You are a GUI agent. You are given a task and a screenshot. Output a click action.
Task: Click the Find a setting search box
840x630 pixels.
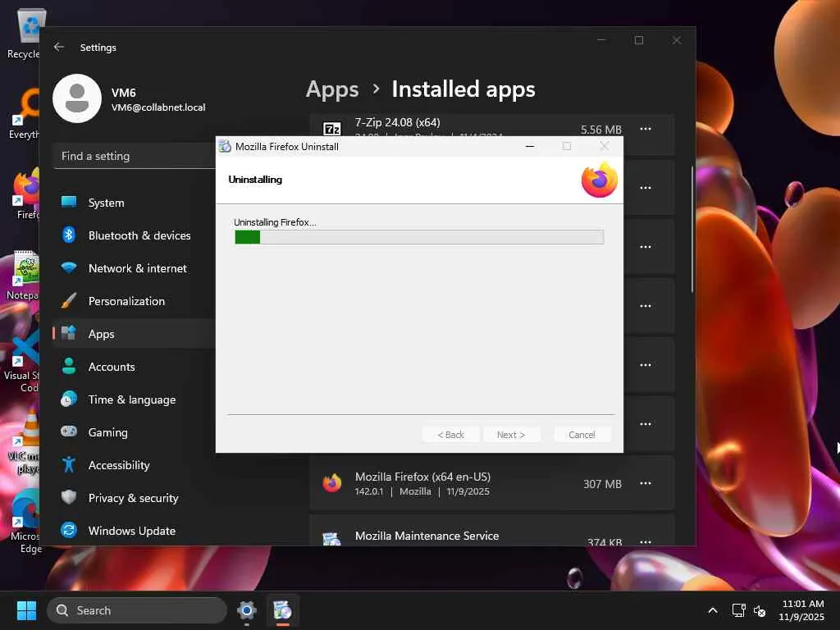pyautogui.click(x=134, y=156)
